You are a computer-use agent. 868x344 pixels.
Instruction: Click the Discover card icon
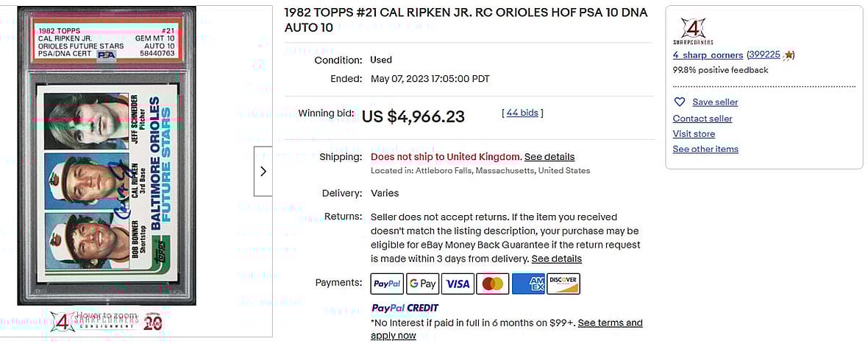(x=563, y=284)
